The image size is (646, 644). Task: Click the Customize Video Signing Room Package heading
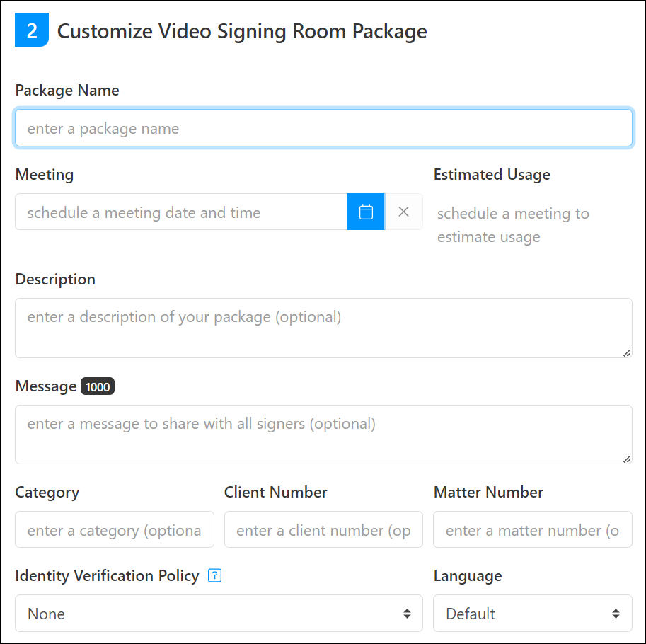[x=242, y=31]
